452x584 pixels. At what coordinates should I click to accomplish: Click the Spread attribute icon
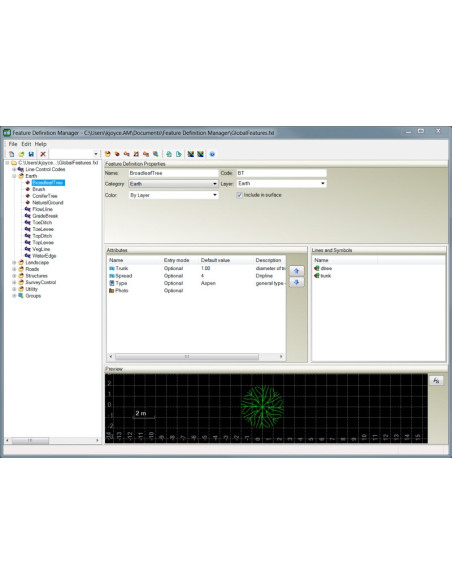[112, 276]
